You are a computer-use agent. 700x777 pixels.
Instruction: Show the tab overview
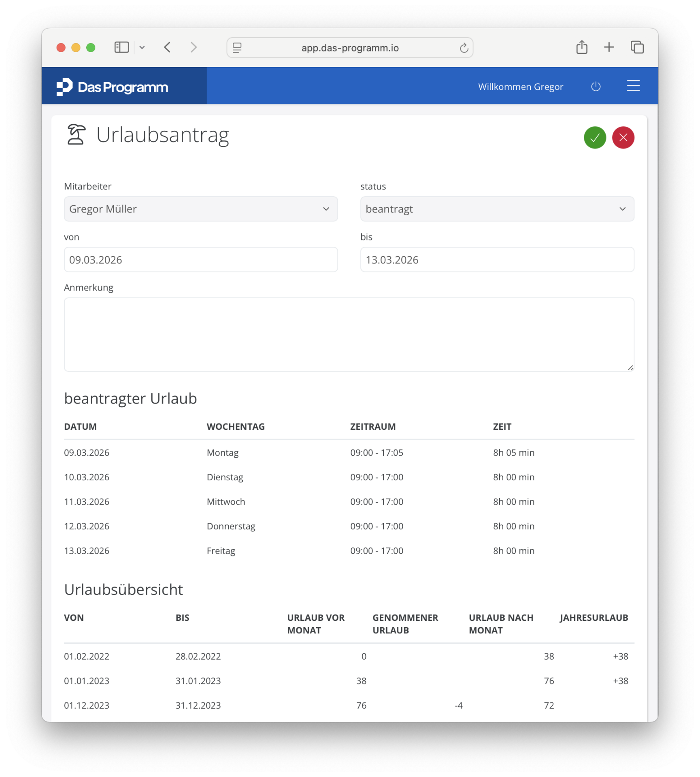click(637, 47)
